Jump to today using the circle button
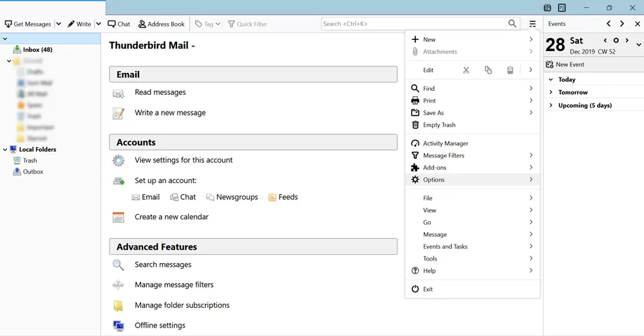This screenshot has height=336, width=644. click(616, 40)
